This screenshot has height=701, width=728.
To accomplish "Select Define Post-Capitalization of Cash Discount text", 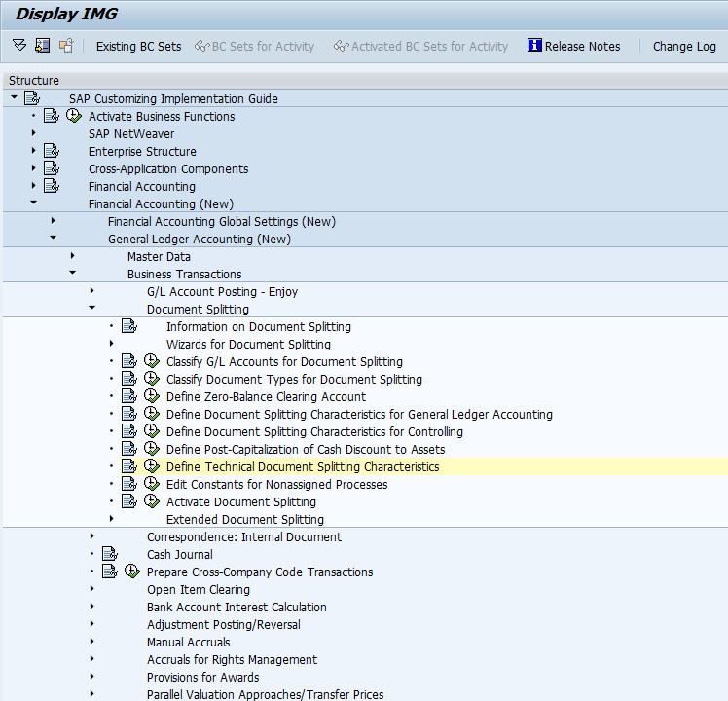I will 306,450.
